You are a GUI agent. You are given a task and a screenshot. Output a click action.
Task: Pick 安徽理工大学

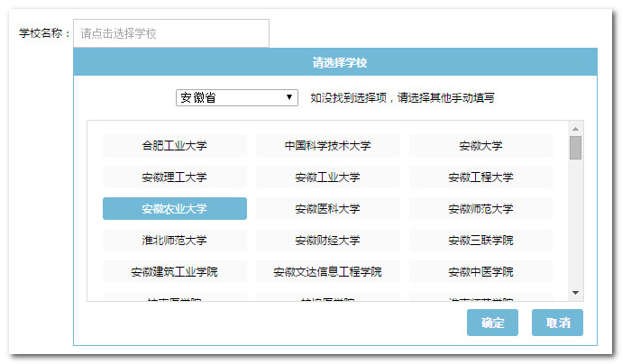[x=175, y=177]
